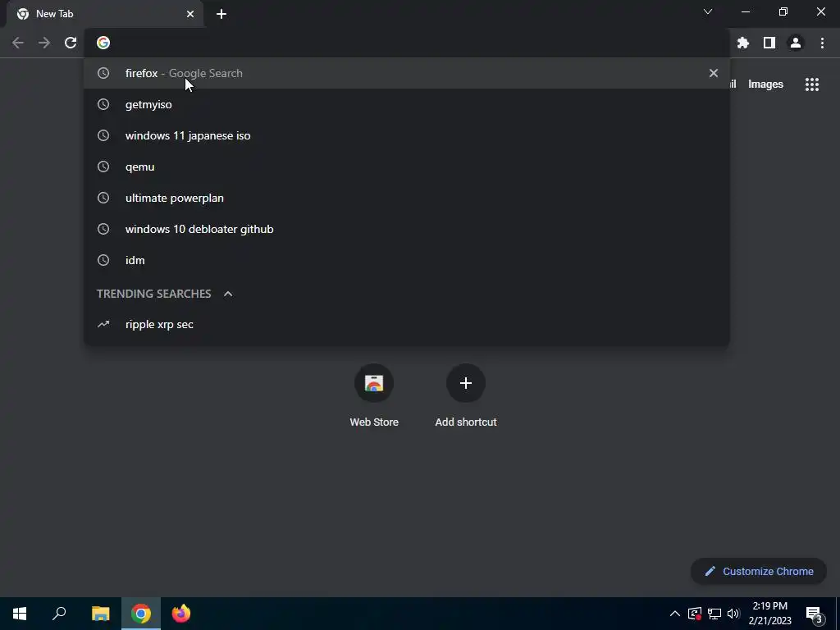Click the Chrome taskbar icon

pyautogui.click(x=141, y=614)
